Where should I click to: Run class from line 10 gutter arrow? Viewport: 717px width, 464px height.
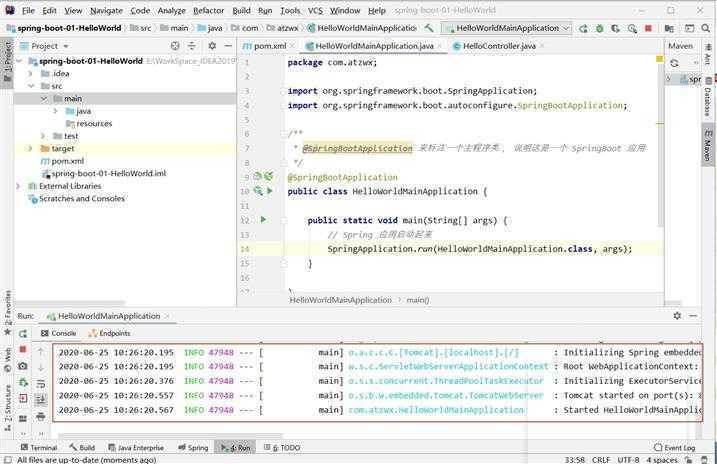[270, 191]
